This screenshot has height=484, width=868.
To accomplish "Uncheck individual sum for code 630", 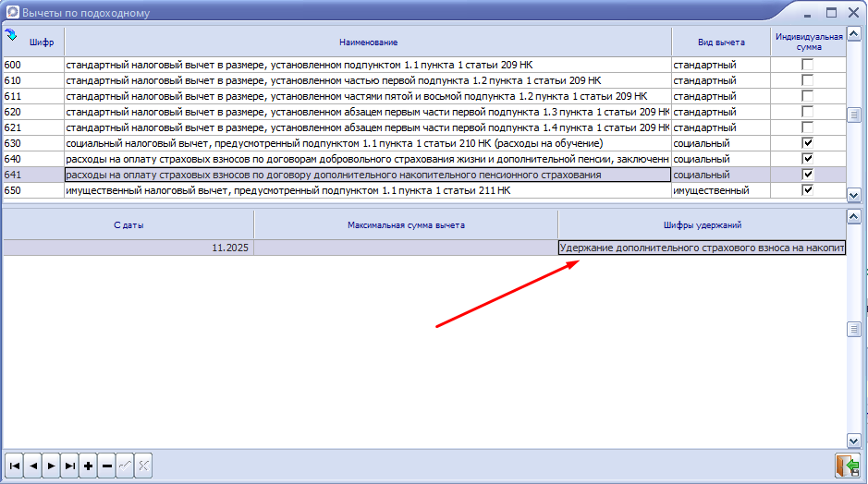I will click(807, 143).
